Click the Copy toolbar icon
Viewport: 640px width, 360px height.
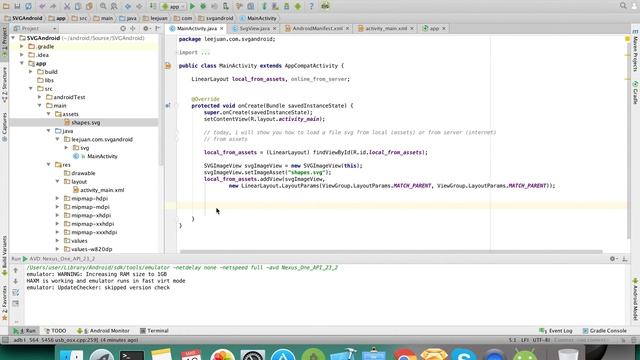pyautogui.click(x=78, y=6)
